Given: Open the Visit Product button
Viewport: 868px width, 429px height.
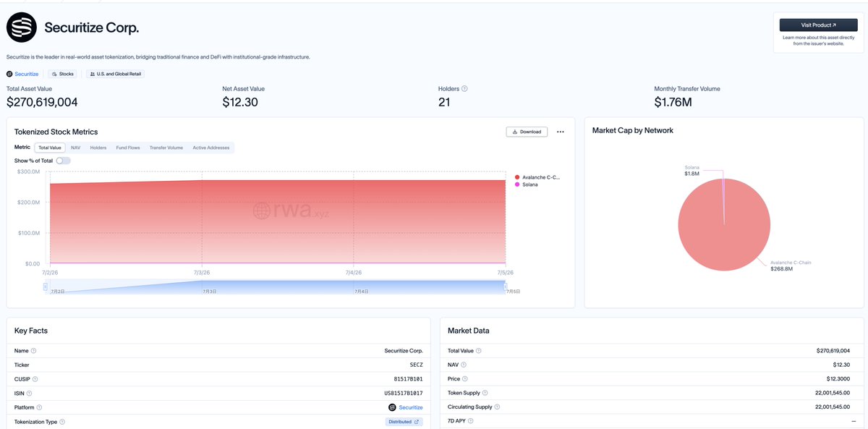Looking at the screenshot, I should click(818, 25).
